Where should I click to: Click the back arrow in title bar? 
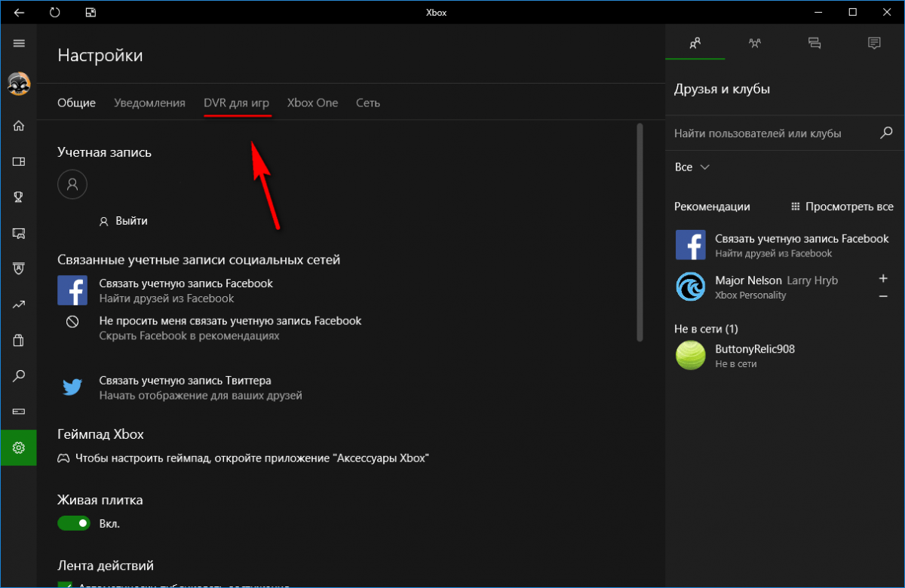[19, 12]
